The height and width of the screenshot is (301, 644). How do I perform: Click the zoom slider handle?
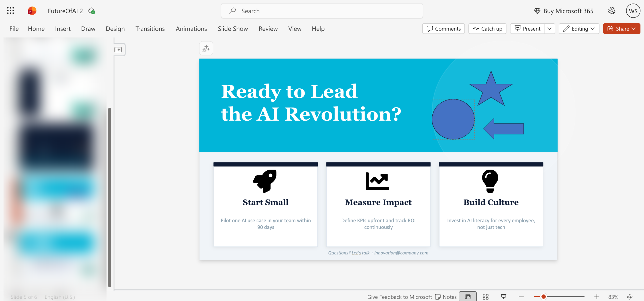pos(543,297)
